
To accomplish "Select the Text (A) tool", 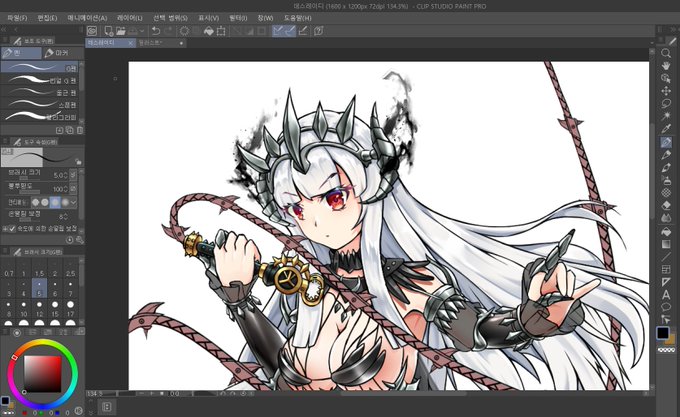I will (x=666, y=295).
